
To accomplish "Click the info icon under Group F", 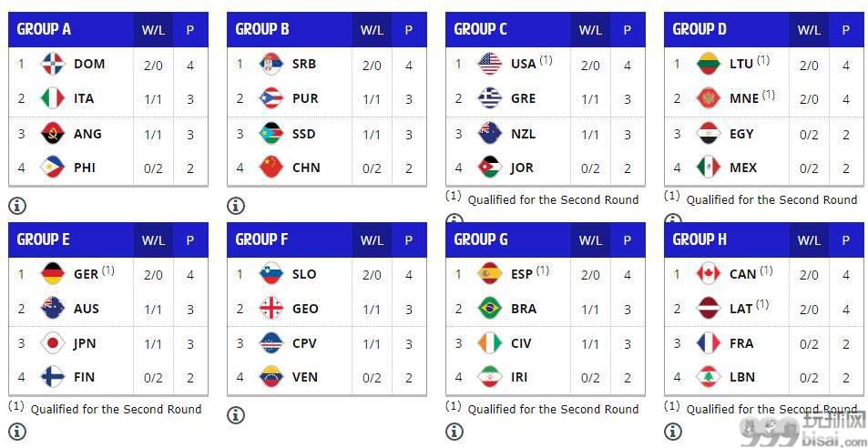I will tap(236, 415).
